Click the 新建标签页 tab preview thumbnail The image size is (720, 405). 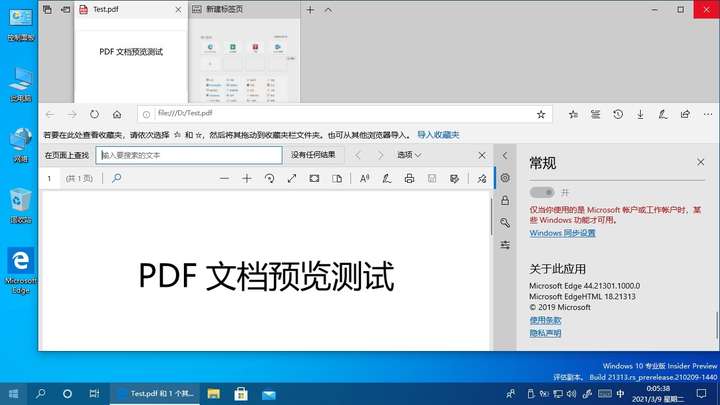point(244,61)
